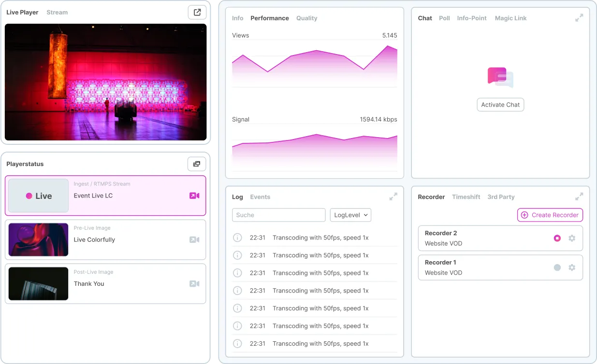
Task: Select the Live Player tab
Action: tap(22, 13)
